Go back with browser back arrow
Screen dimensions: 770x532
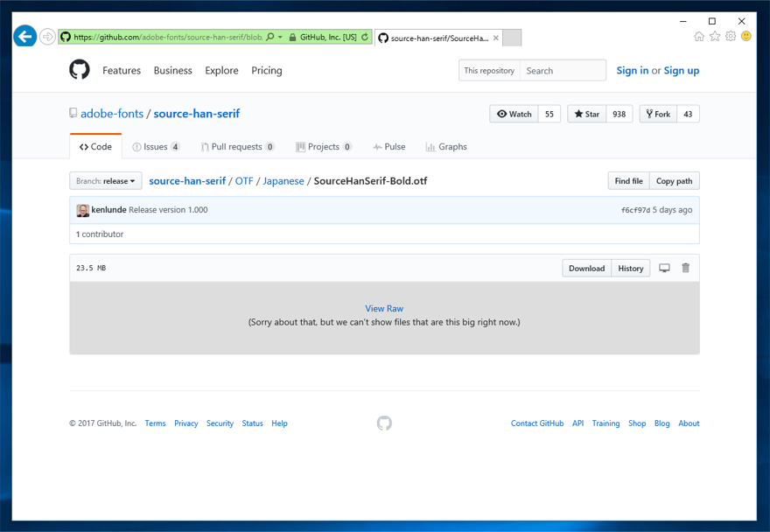24,37
